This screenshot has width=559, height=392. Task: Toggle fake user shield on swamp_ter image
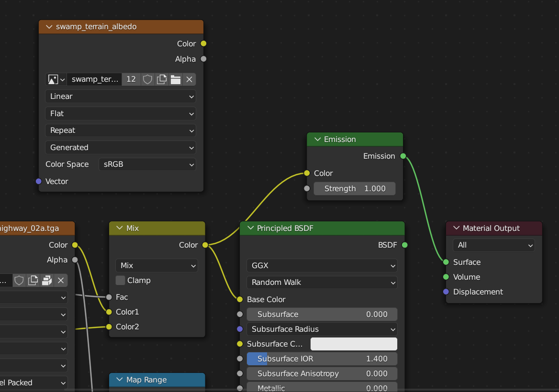pyautogui.click(x=147, y=79)
